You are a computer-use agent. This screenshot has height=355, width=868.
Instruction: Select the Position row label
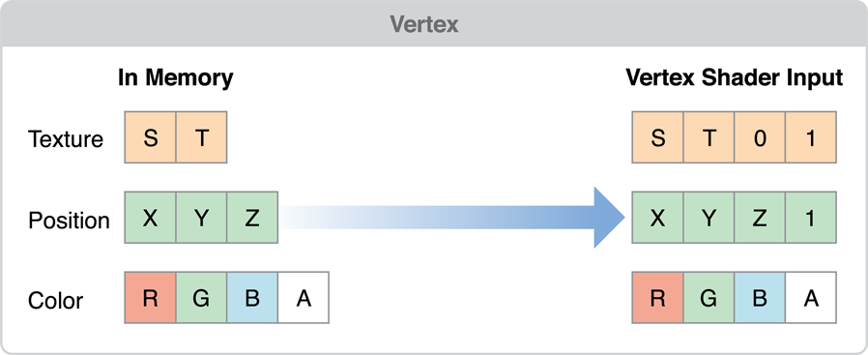[x=70, y=220]
